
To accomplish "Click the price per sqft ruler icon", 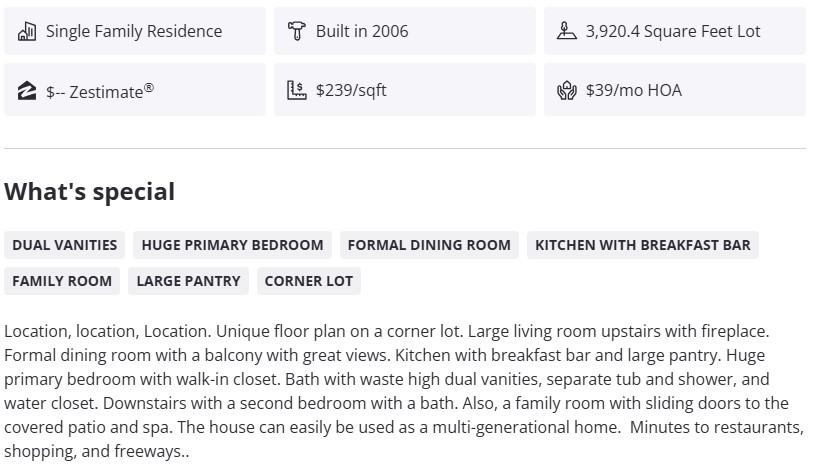I will coord(296,91).
